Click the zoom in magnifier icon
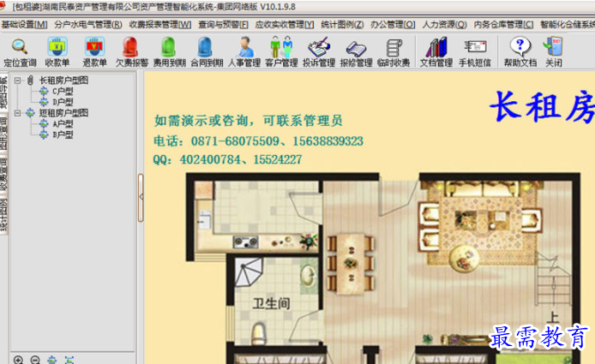The image size is (595, 364). 18,360
